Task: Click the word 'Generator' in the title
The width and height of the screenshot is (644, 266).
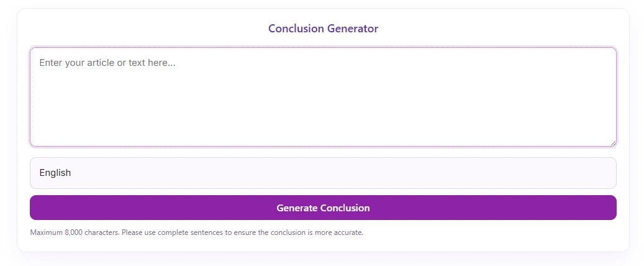Action: click(x=353, y=29)
